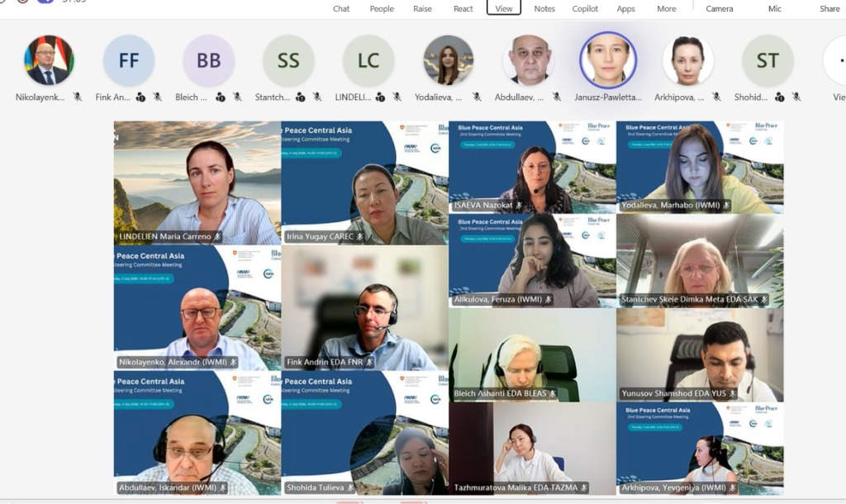
Task: Select Abdullaev's avatar photo
Action: [x=528, y=59]
